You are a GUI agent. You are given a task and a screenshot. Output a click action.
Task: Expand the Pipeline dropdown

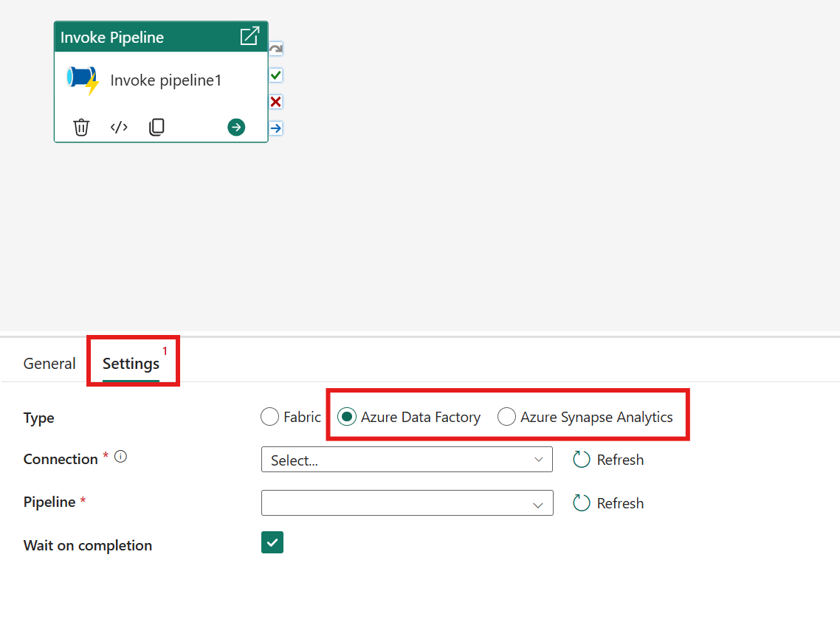tap(407, 502)
